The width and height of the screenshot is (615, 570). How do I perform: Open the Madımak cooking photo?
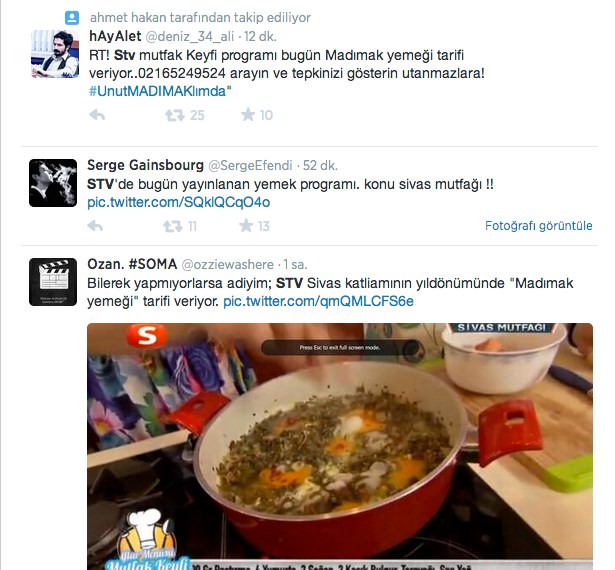click(x=340, y=446)
